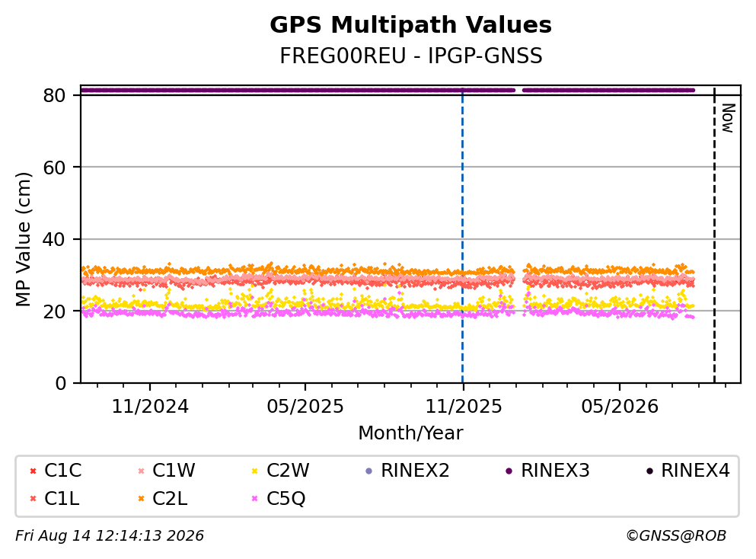Click the GPS Multipath Values title
756x559 pixels.
click(x=411, y=25)
